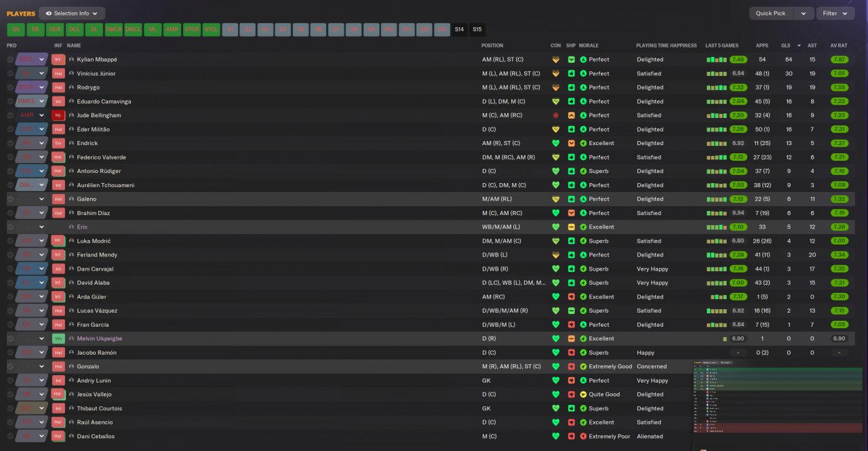Viewport: 868px width, 451px height.
Task: Click Dani Ceballos's Extremely Poor morale icon
Action: (584, 436)
